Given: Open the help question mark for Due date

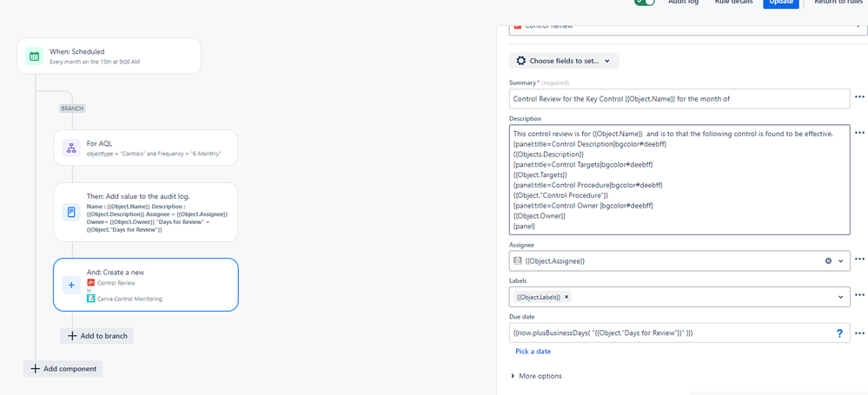Looking at the screenshot, I should tap(839, 333).
